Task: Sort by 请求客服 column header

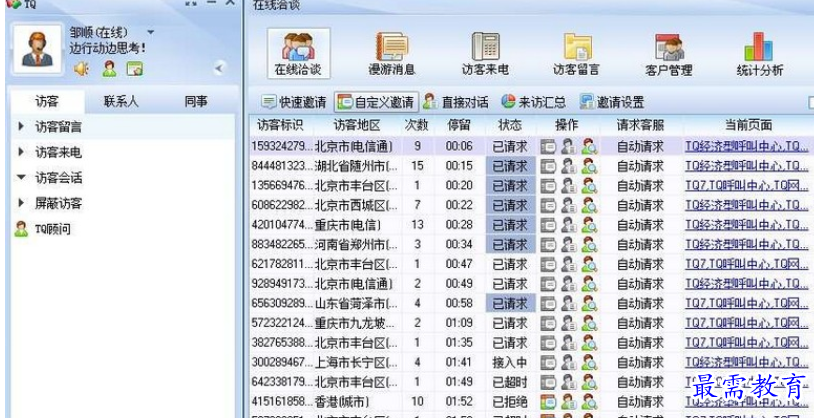Action: 641,125
